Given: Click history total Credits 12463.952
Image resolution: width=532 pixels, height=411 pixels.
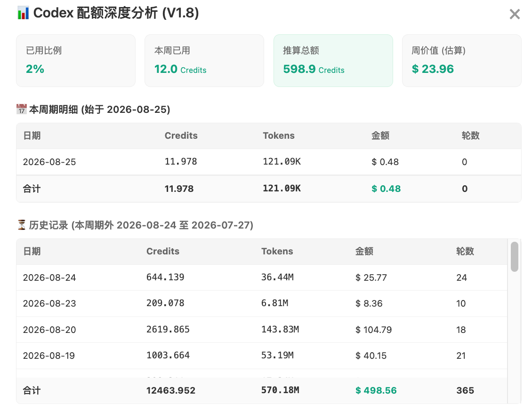Looking at the screenshot, I should coord(170,390).
